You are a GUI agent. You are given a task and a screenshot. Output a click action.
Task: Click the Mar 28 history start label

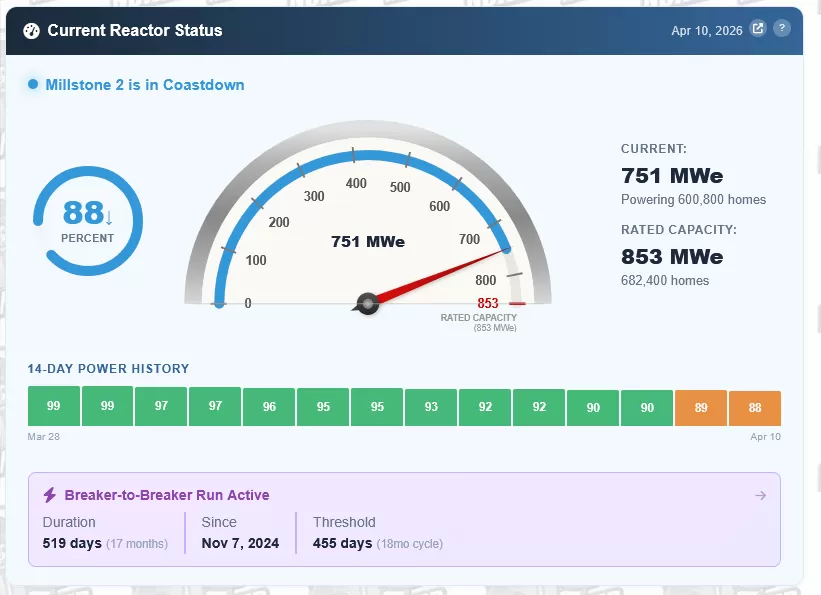(43, 437)
